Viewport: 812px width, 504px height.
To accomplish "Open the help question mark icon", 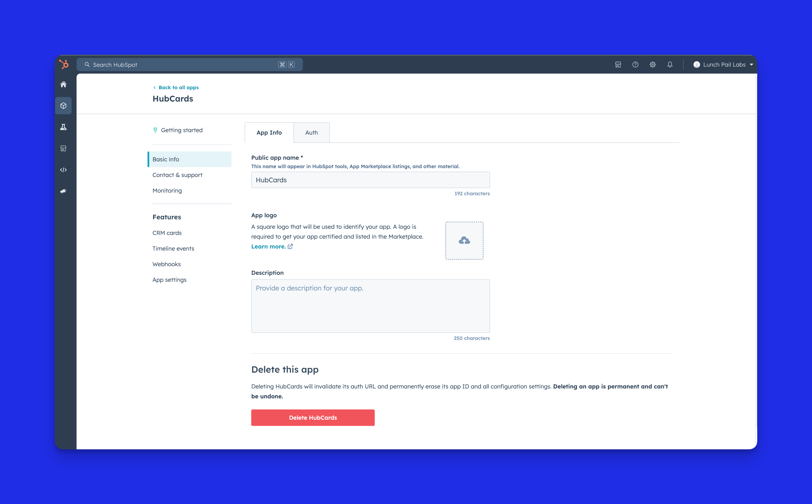I will 635,65.
